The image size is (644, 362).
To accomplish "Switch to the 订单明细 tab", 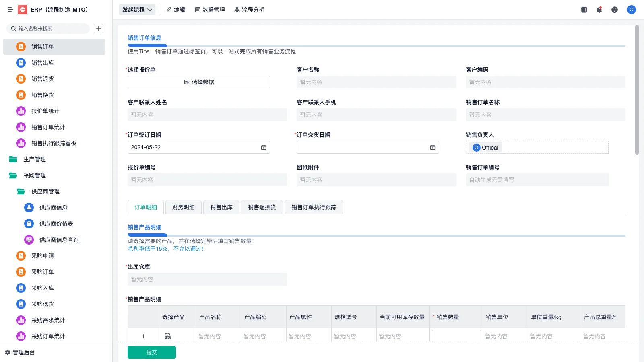I will point(146,207).
